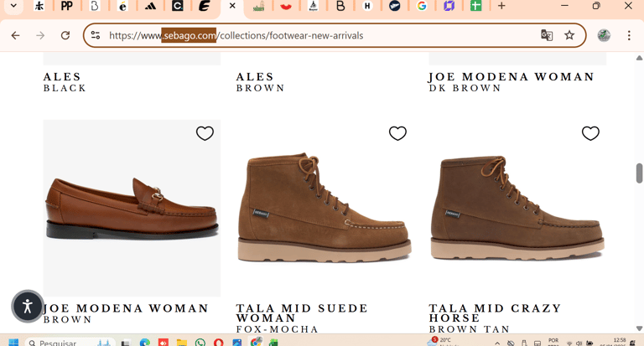Switch to the PP tab
Screen dimensions: 644x346
pyautogui.click(x=66, y=6)
